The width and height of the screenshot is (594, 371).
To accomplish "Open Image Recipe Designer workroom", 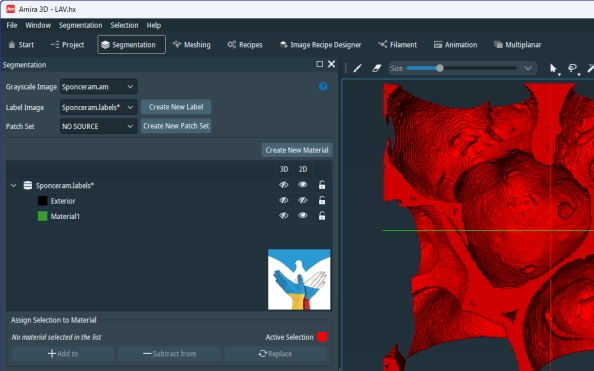I will tap(320, 45).
